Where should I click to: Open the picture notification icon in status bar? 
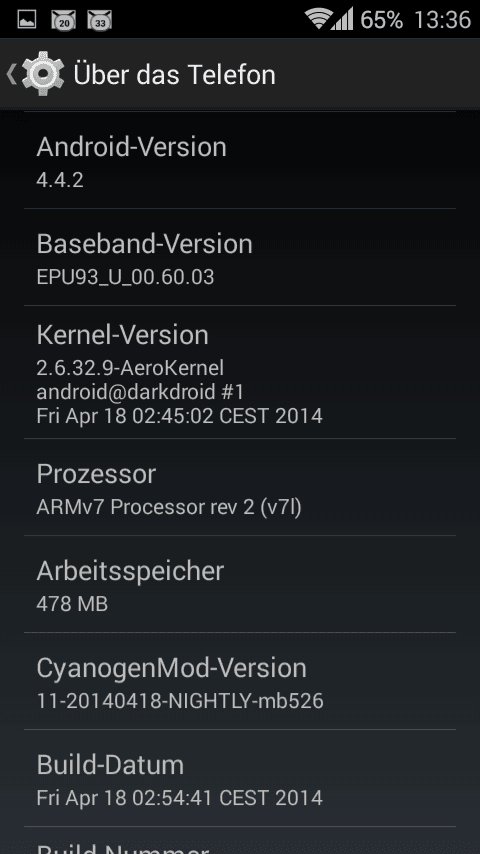click(x=27, y=20)
